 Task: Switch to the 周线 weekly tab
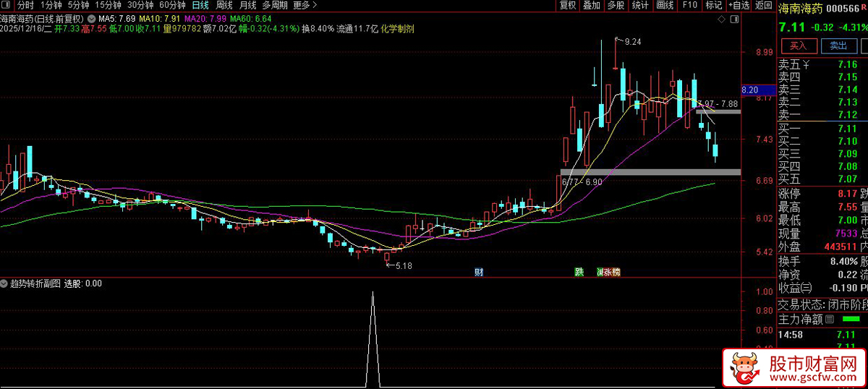coord(224,5)
